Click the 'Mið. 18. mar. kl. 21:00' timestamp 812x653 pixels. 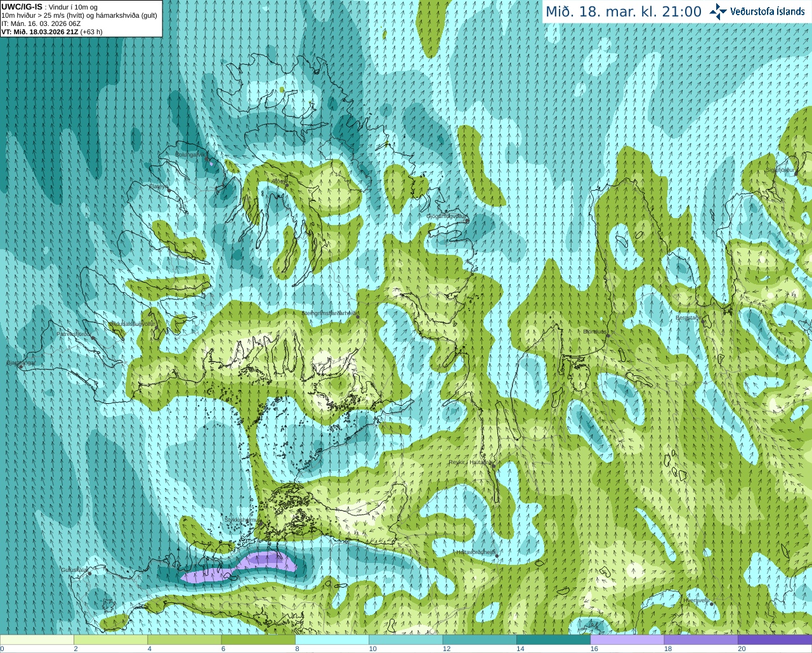coord(624,12)
